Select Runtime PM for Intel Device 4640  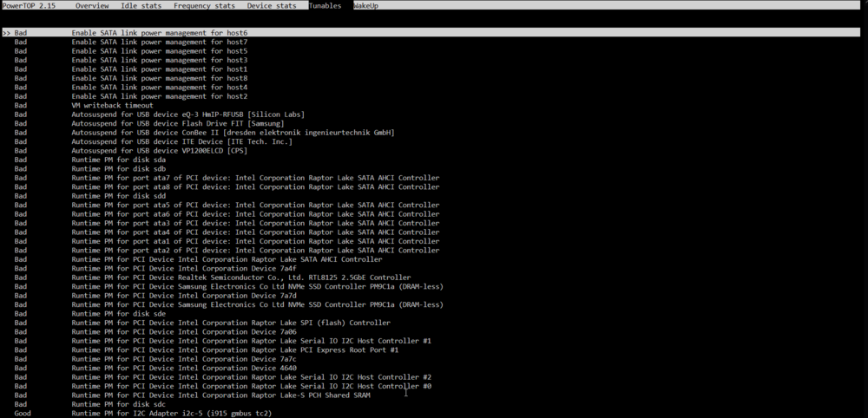[x=155, y=369]
